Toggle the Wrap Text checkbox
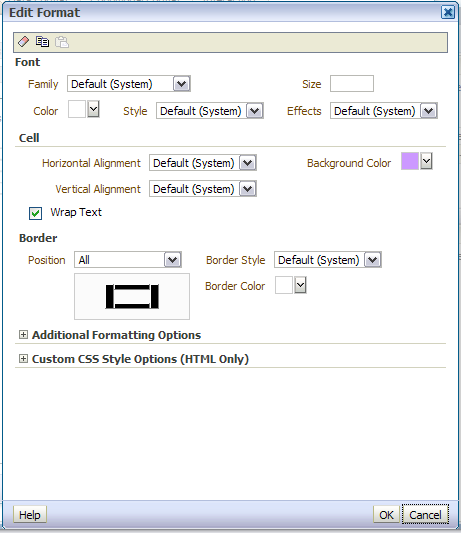This screenshot has height=533, width=461. 35,213
